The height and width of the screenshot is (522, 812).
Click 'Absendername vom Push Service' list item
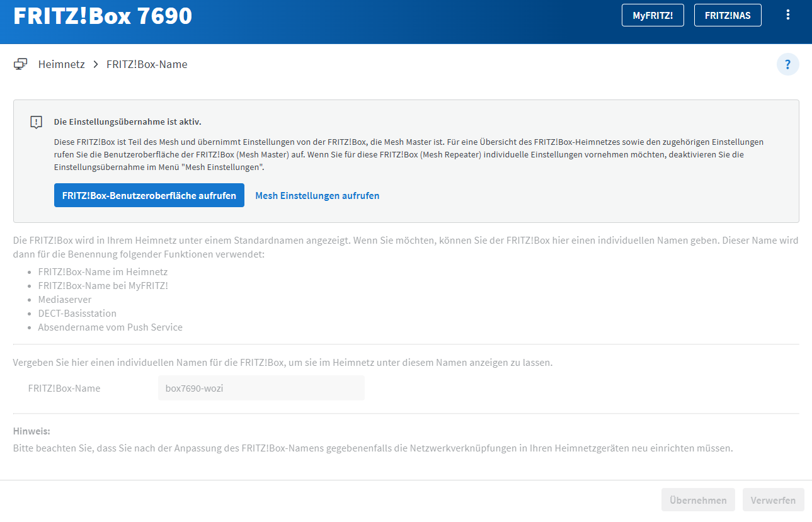[110, 327]
